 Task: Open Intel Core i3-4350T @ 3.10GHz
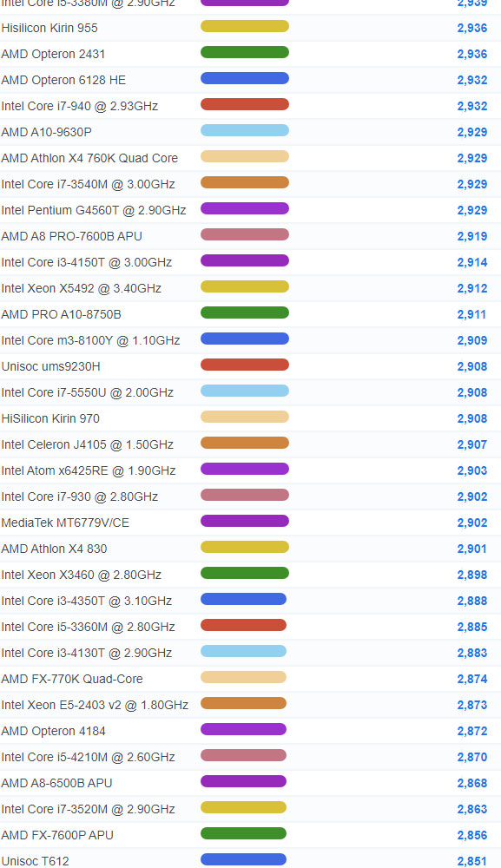tap(86, 600)
